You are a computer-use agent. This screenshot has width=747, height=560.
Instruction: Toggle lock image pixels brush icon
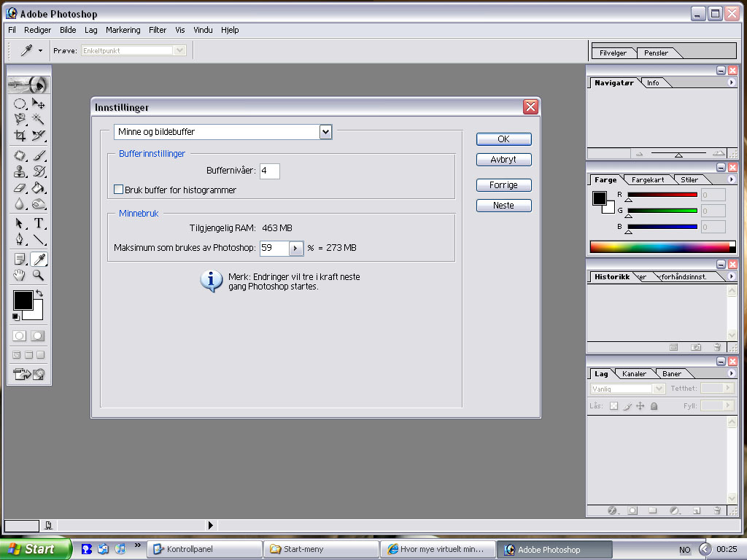pos(627,405)
